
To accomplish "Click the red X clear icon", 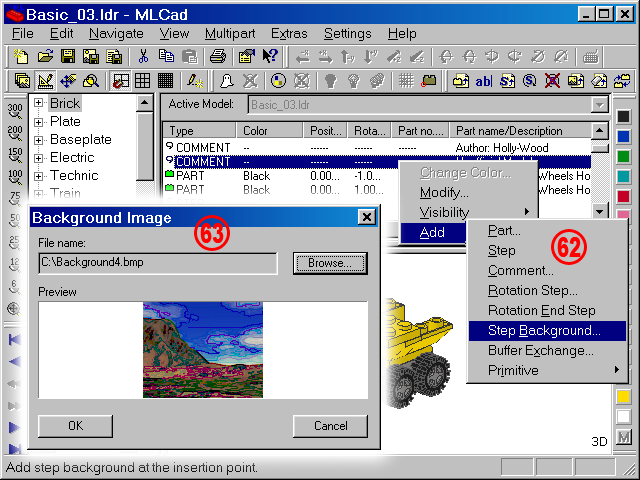I will [552, 81].
